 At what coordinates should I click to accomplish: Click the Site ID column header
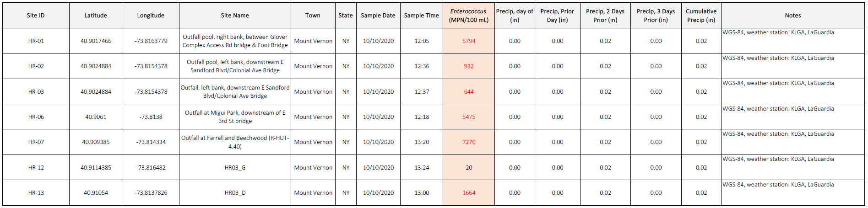pos(36,16)
